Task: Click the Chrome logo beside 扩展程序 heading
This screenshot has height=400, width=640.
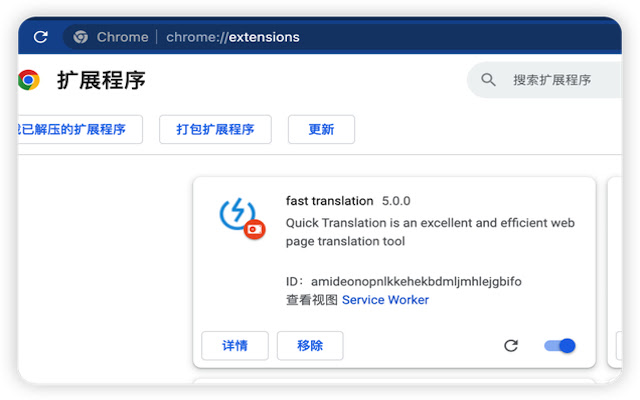Action: coord(29,80)
